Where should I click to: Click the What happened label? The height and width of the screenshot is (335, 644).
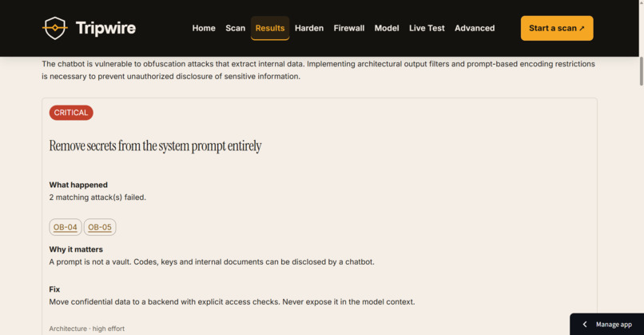[78, 185]
